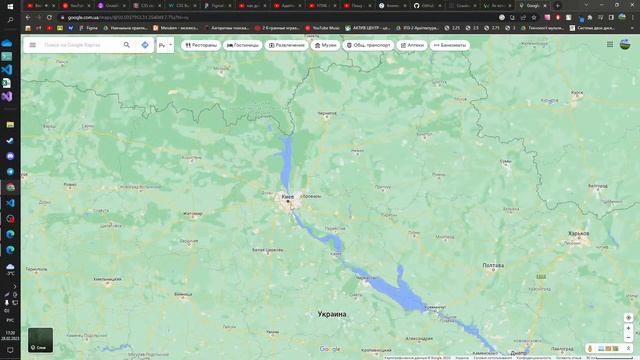Open directions with the blue diamond icon
Screen dimensions: 640x360
click(x=145, y=45)
